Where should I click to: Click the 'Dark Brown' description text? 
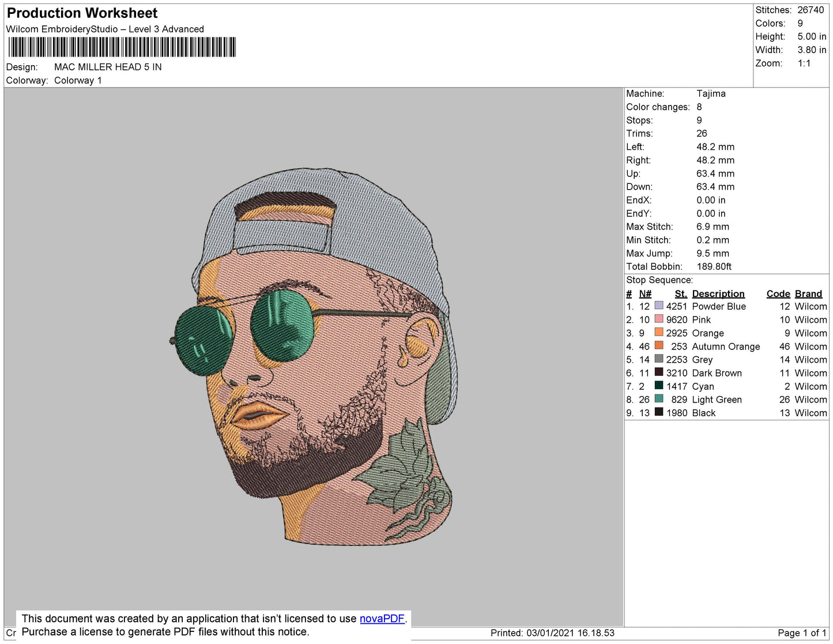click(717, 373)
